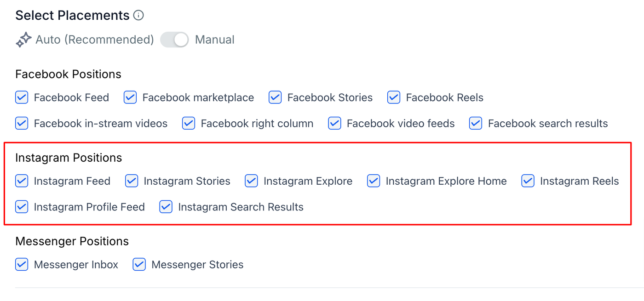Screen dimensions: 644x301
Task: Click the Auto sparkle icon
Action: point(23,40)
